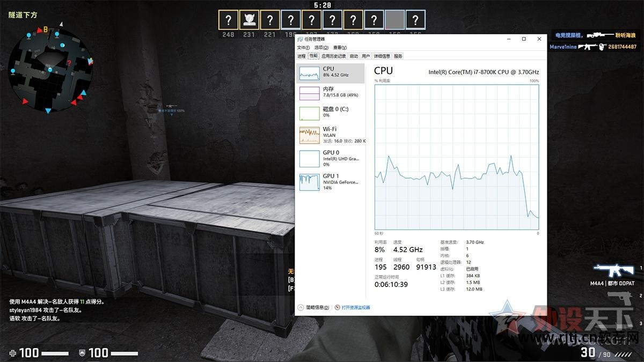Screen dimensions: 644x362
Task: Click the 60 秒 label below the graph
Action: pyautogui.click(x=379, y=233)
